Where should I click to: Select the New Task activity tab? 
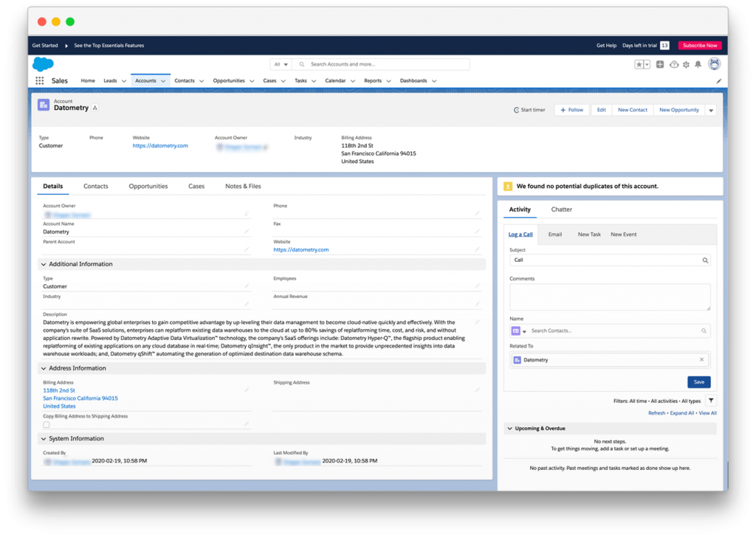tap(589, 234)
